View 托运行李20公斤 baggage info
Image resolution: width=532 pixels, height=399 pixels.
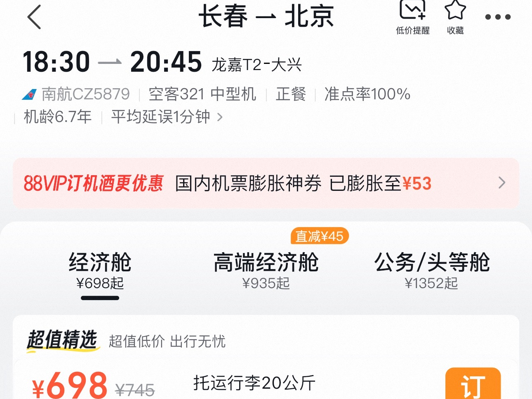254,383
